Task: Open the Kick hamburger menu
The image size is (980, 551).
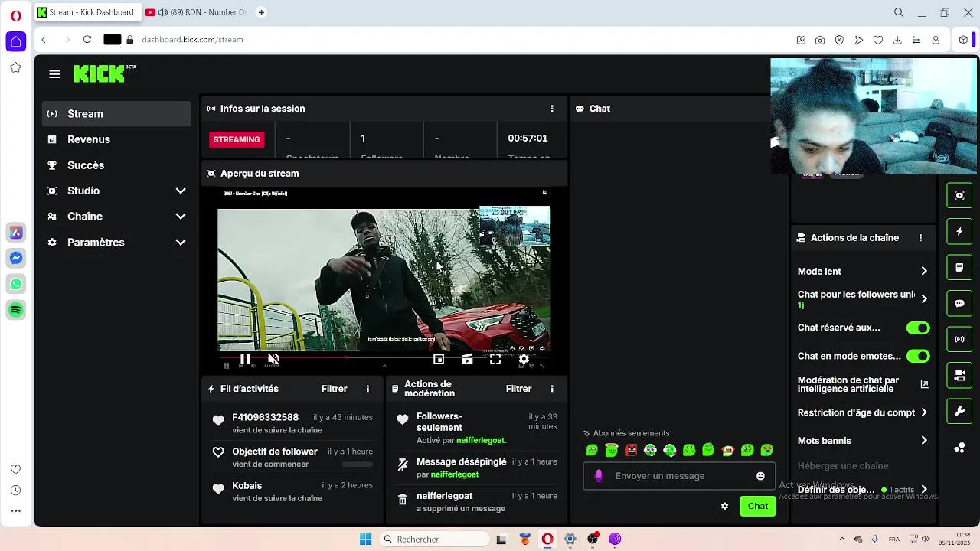Action: pyautogui.click(x=54, y=74)
